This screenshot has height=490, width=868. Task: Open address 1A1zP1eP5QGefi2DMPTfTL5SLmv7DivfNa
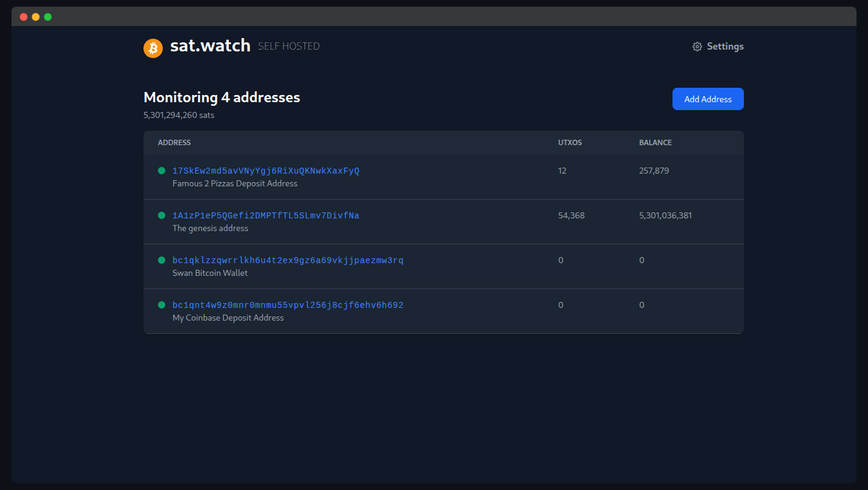pyautogui.click(x=266, y=216)
